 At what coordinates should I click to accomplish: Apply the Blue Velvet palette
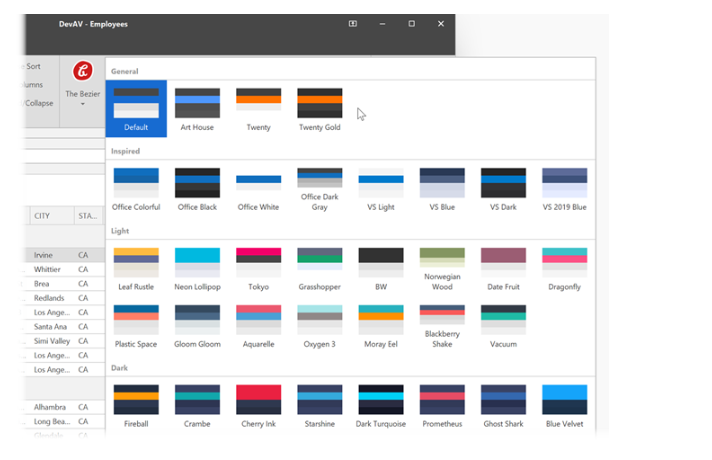[564, 406]
